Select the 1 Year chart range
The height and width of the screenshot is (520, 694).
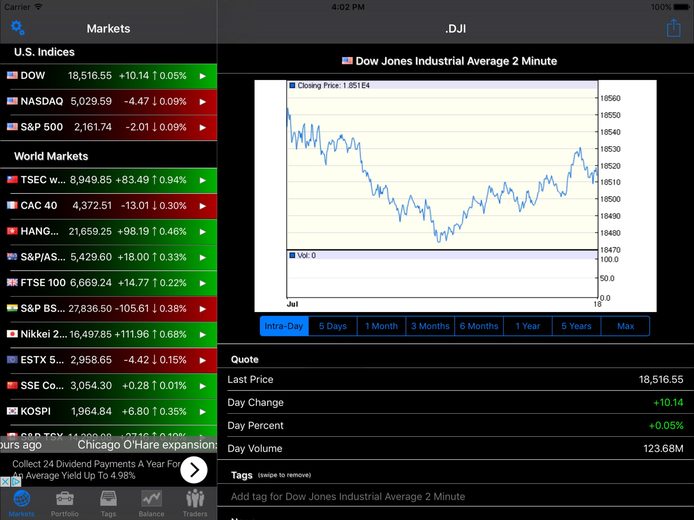click(528, 326)
